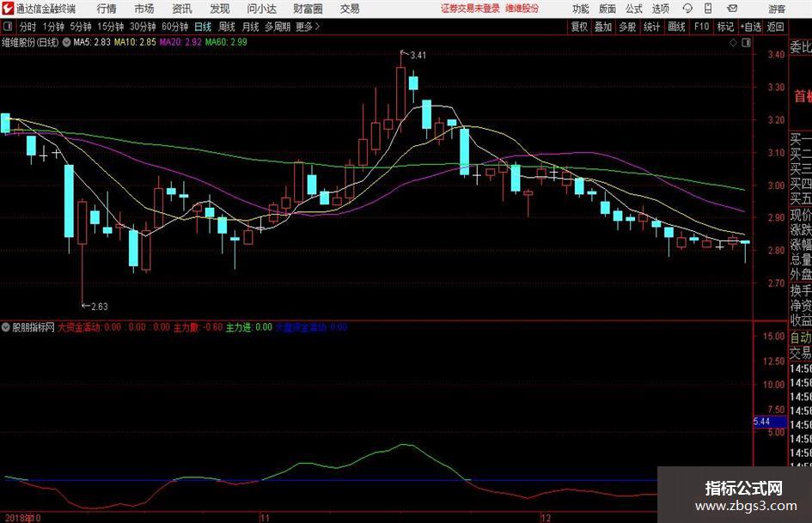The width and height of the screenshot is (812, 523).
Task: Click the 证券交易未登录 login notice
Action: tap(470, 9)
